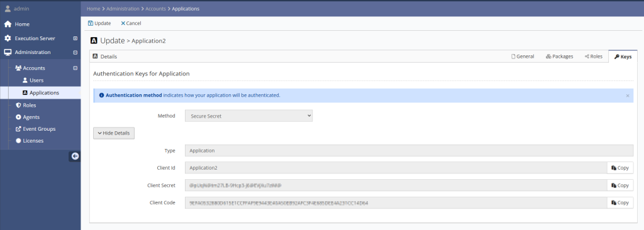The image size is (644, 230).
Task: Switch to the General tab
Action: (x=523, y=57)
